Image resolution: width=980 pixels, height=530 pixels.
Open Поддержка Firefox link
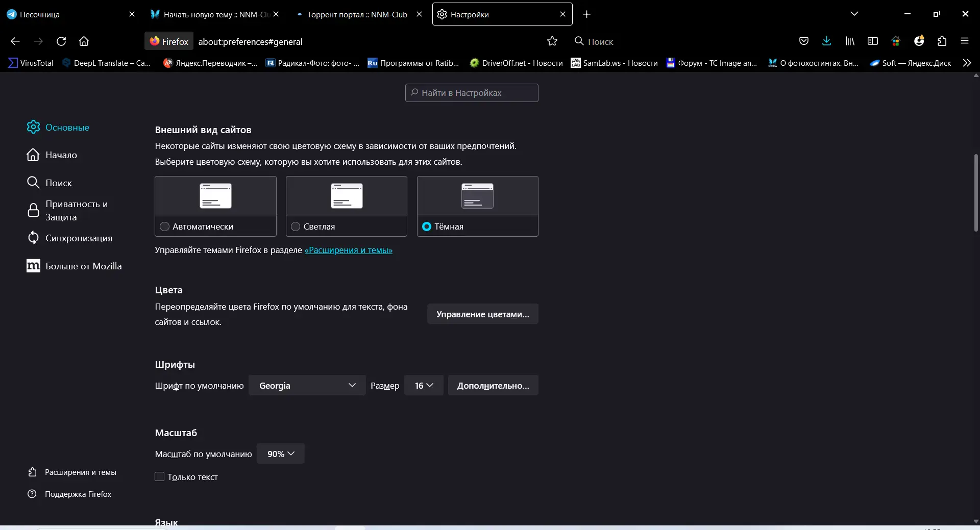[69, 494]
